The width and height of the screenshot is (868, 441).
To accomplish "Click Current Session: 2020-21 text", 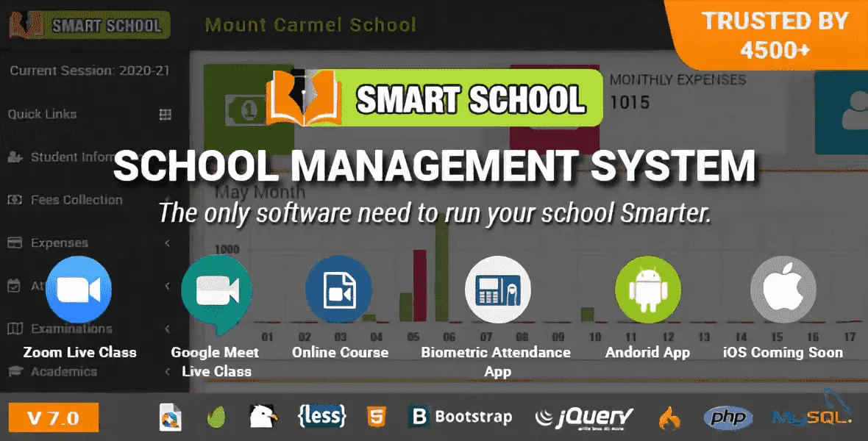I will click(90, 71).
